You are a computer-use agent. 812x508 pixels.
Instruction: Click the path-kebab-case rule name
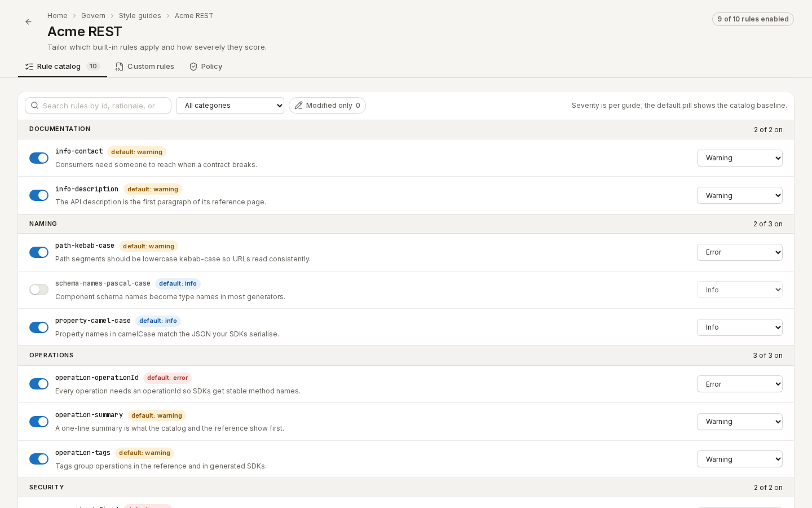coord(85,246)
